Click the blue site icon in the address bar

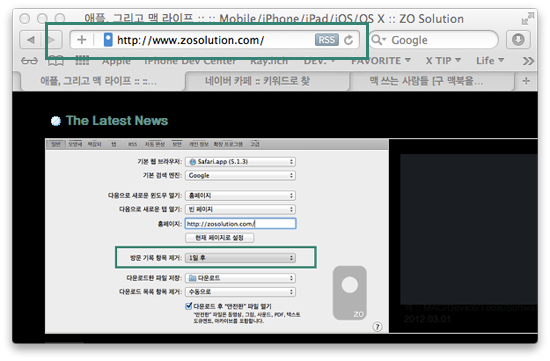pos(108,40)
